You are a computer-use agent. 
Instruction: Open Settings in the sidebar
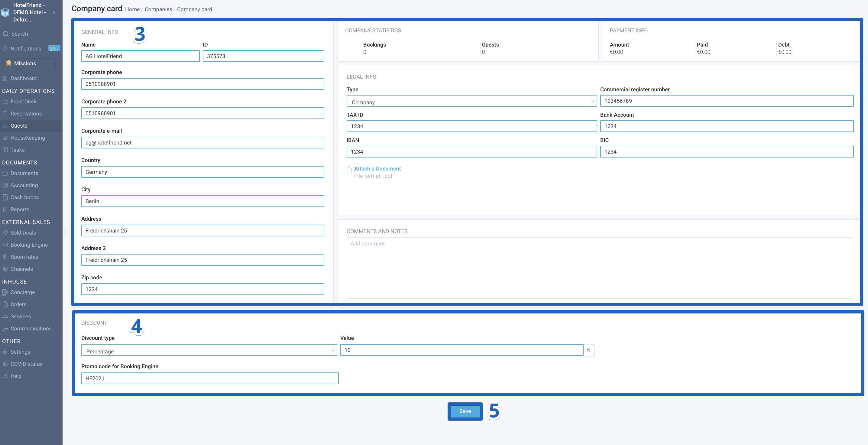(20, 352)
